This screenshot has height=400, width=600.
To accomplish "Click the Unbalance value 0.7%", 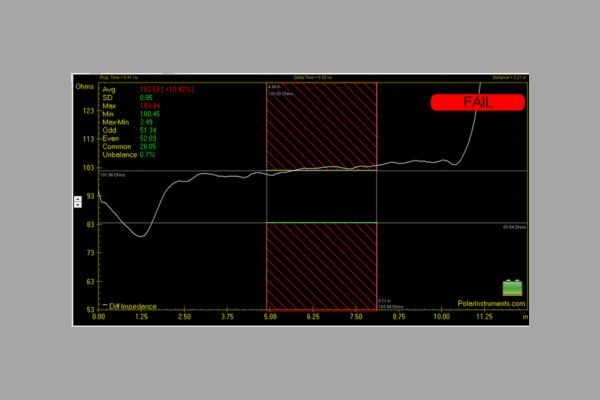I will click(x=147, y=155).
